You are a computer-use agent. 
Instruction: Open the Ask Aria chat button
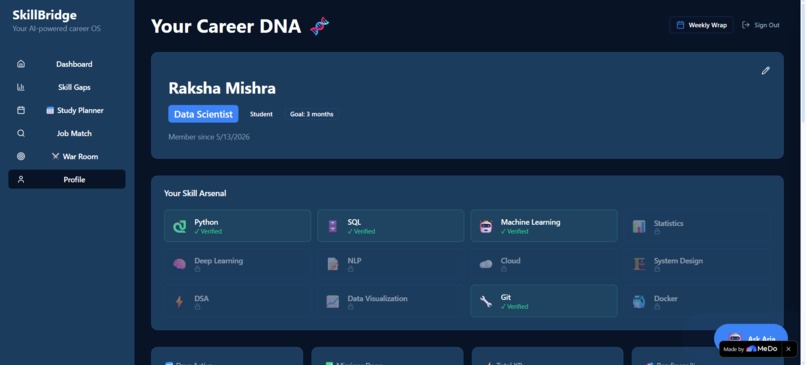click(750, 338)
